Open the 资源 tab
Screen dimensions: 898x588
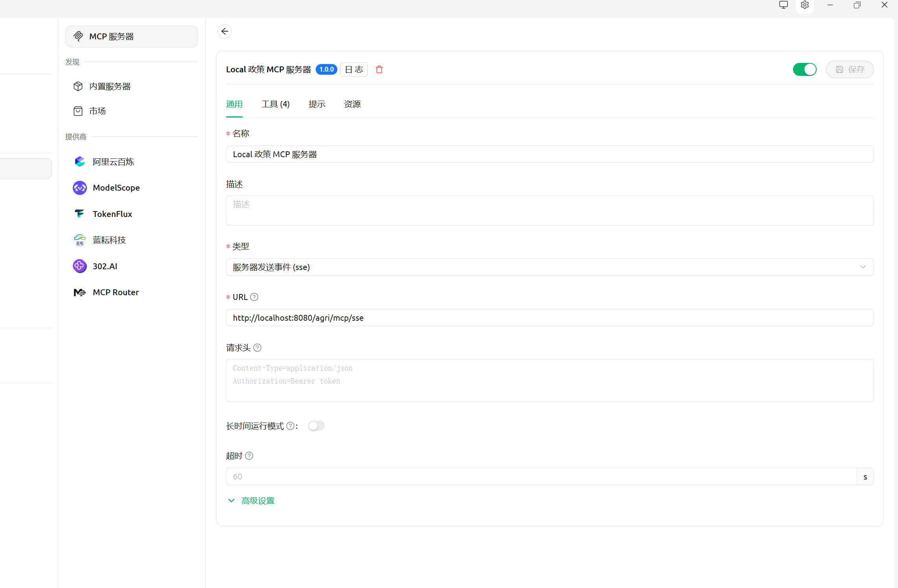click(x=352, y=104)
